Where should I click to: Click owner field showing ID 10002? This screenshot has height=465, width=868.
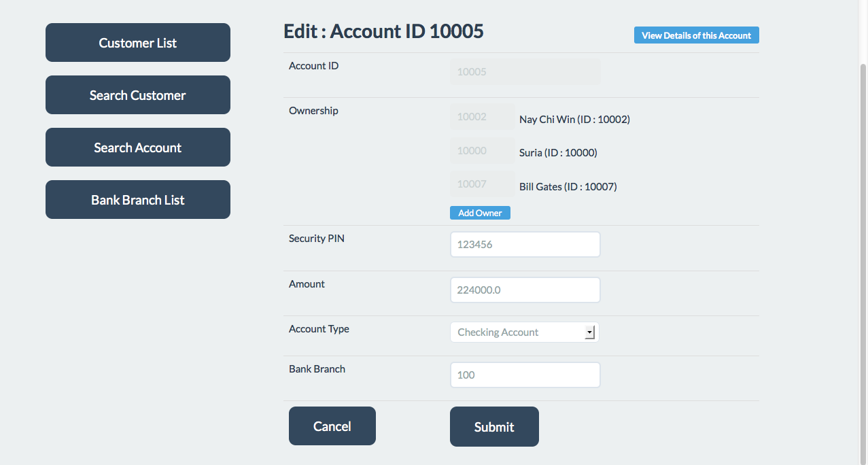[x=481, y=116]
